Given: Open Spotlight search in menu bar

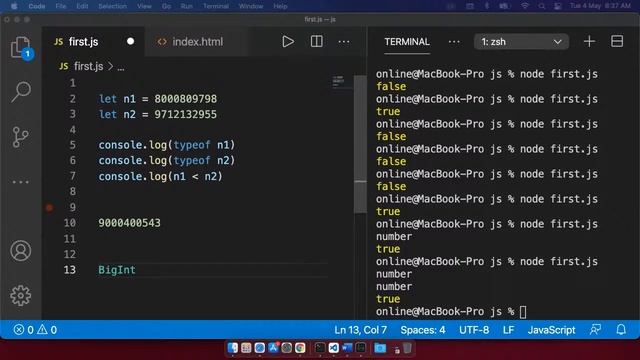Looking at the screenshot, I should click(x=541, y=6).
